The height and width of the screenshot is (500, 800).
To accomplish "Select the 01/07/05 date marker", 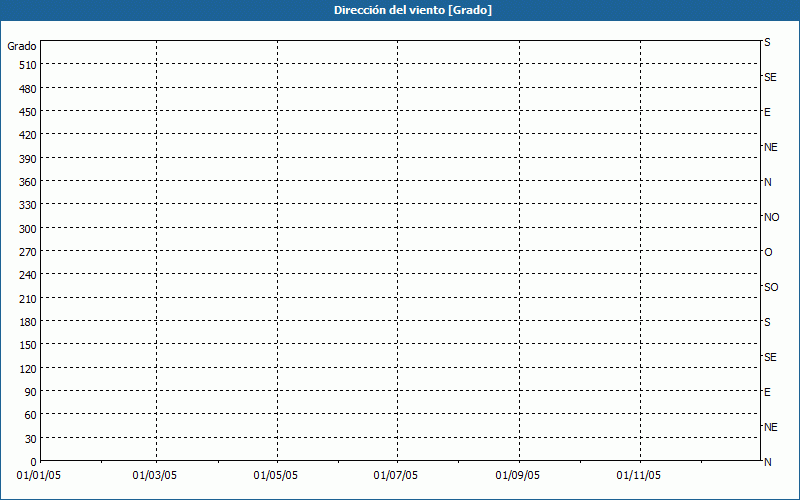I will pos(396,476).
